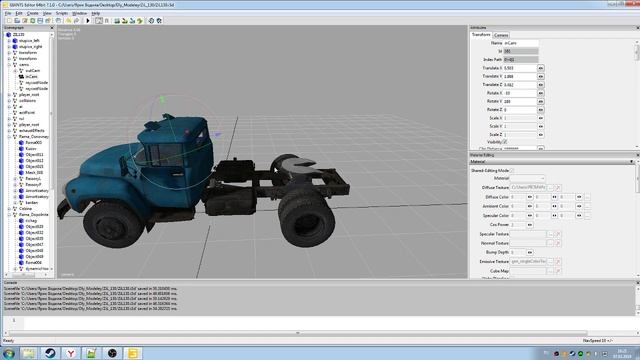
Task: Click the black Play arrow toolbar icon
Action: pos(88,20)
